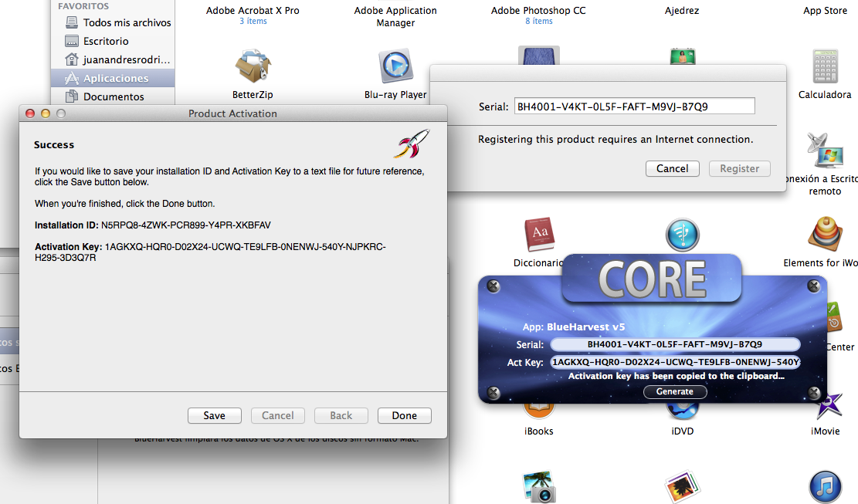Screen dimensions: 858x504
Task: Click the dimmed Cancel in Product Activation
Action: point(278,415)
